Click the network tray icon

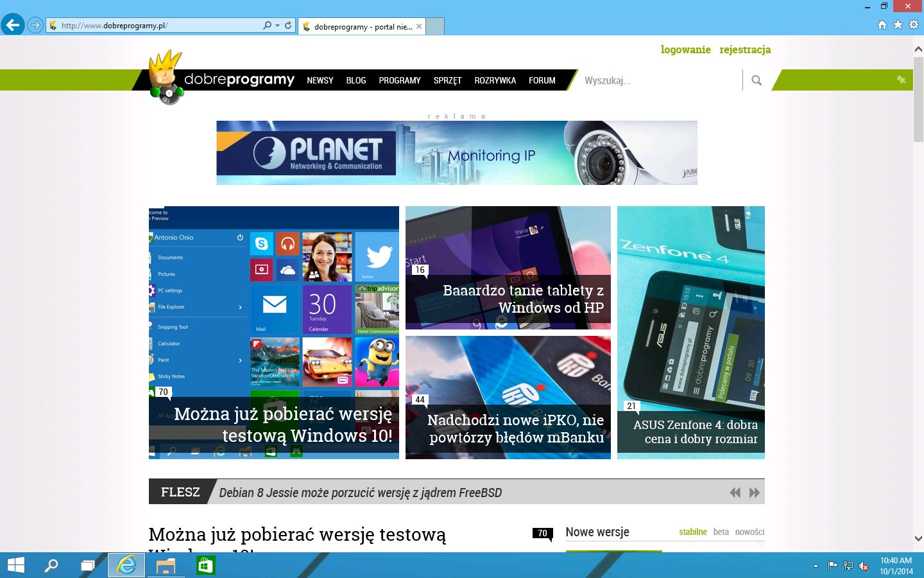pos(848,566)
